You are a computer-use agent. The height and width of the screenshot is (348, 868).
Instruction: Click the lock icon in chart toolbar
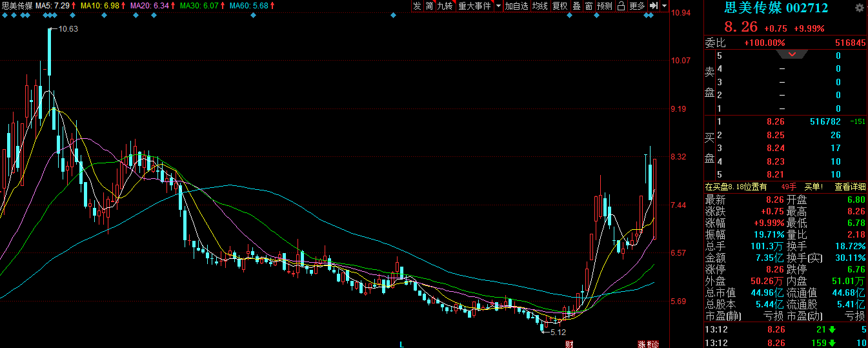[621, 6]
